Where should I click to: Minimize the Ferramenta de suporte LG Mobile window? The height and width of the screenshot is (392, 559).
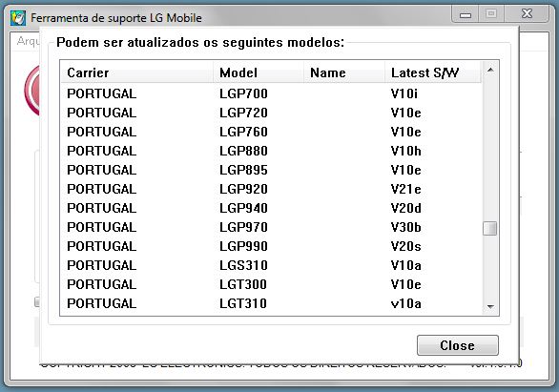[466, 14]
